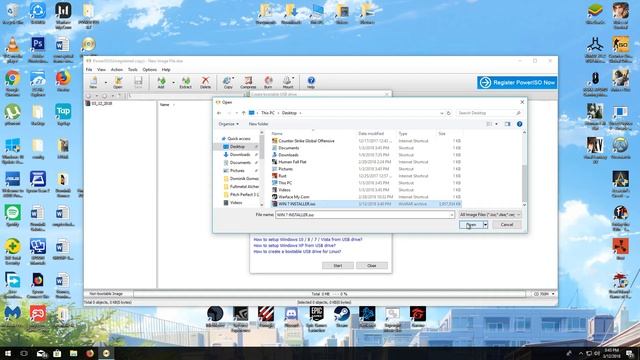The height and width of the screenshot is (360, 640).
Task: Open the dropdown arrow beside the Add icon
Action: click(173, 82)
